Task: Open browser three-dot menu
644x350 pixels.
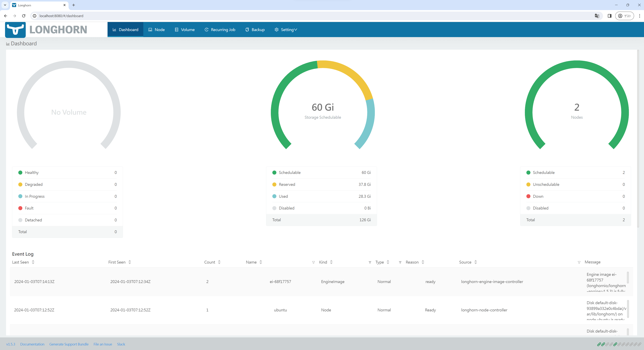Action: pos(639,16)
